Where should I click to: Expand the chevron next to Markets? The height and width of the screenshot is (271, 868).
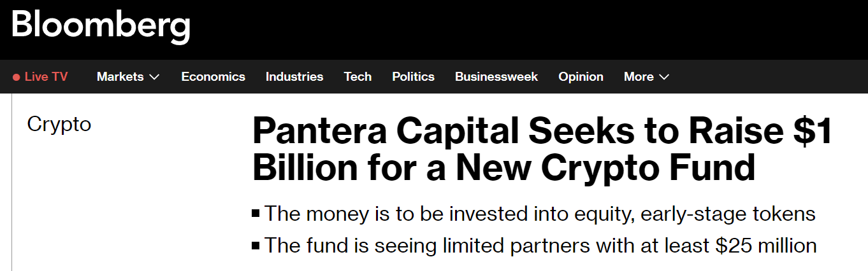click(x=154, y=78)
